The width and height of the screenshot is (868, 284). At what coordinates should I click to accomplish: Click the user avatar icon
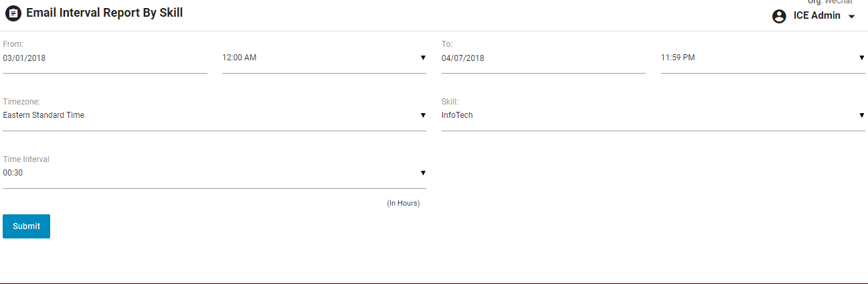click(779, 16)
